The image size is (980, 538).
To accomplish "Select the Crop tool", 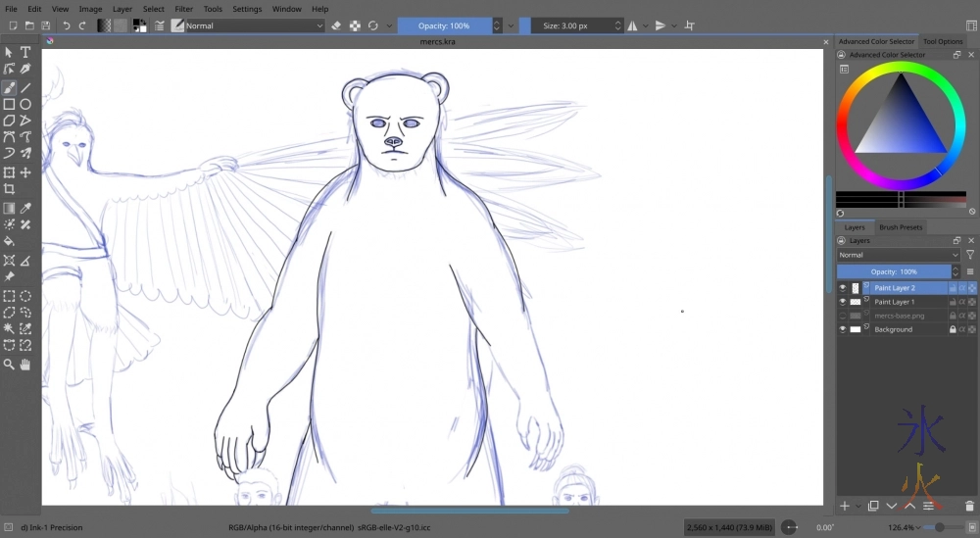I will [9, 189].
